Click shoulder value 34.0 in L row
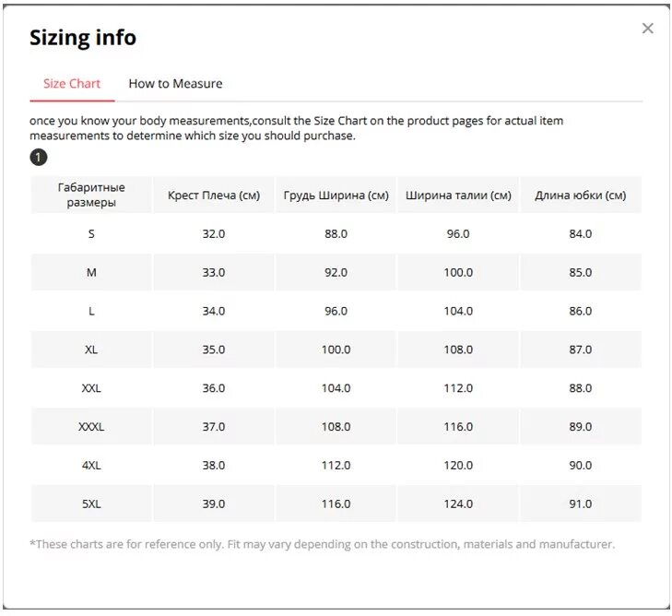Viewport: 672px width, 616px height. [214, 312]
